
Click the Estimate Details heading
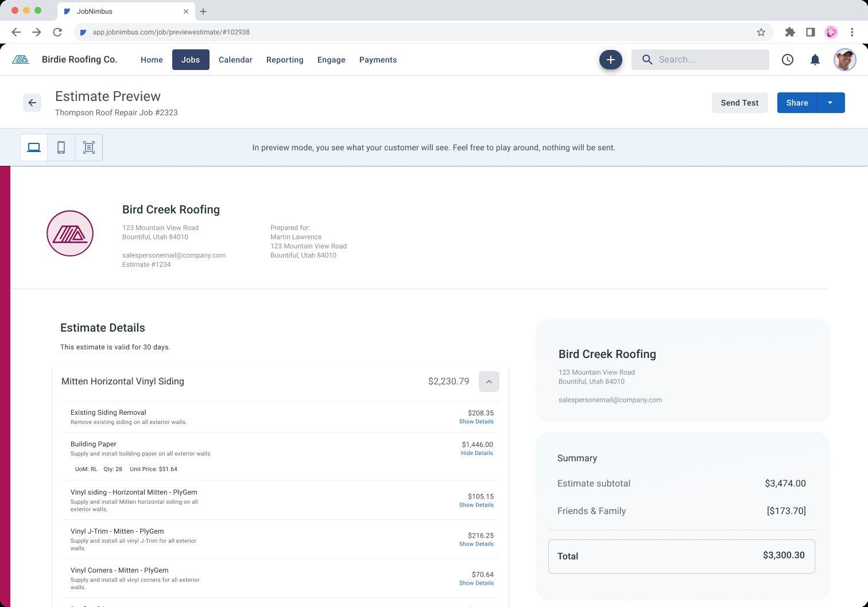pyautogui.click(x=103, y=328)
